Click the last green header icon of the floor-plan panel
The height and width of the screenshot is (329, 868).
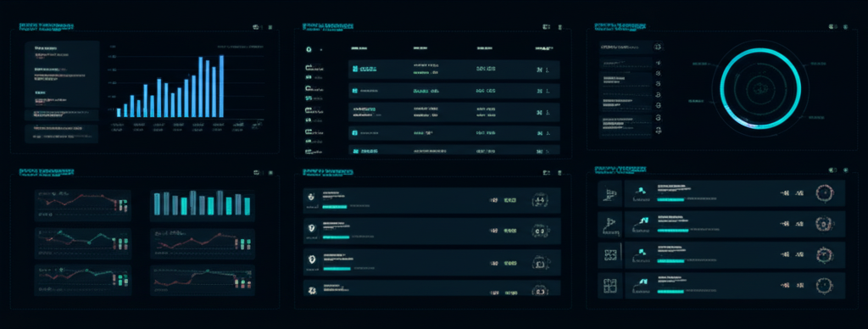pos(845,170)
